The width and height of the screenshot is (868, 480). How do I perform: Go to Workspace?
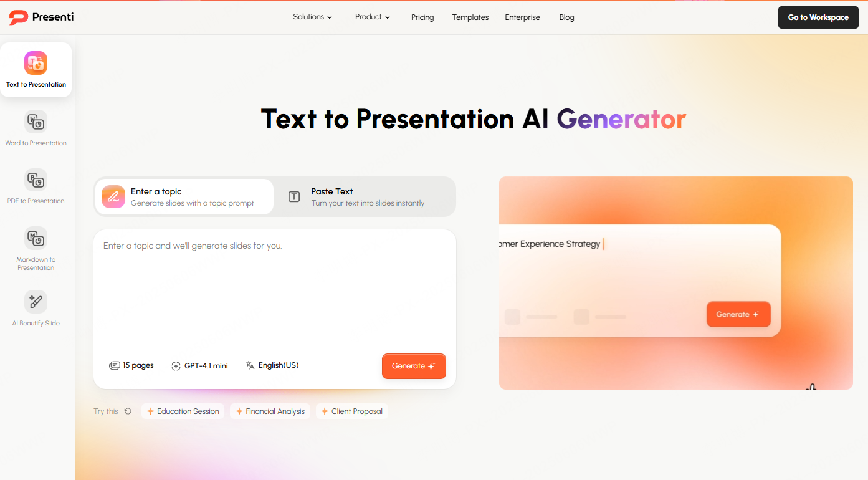click(x=818, y=17)
